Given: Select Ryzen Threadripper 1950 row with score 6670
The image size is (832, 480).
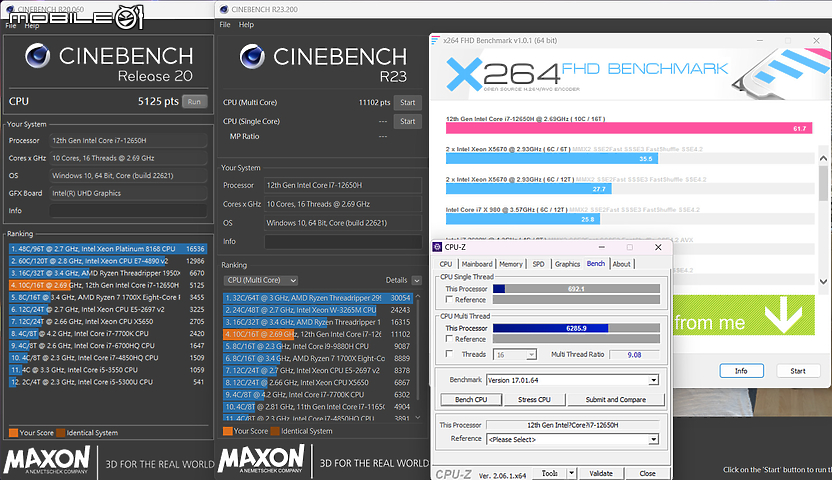Looking at the screenshot, I should tap(108, 273).
